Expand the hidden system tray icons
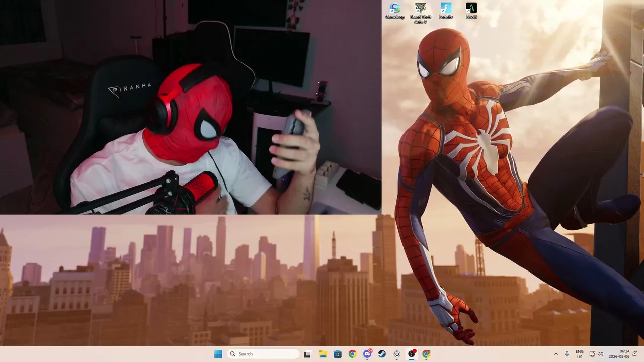This screenshot has width=644, height=362. 556,354
